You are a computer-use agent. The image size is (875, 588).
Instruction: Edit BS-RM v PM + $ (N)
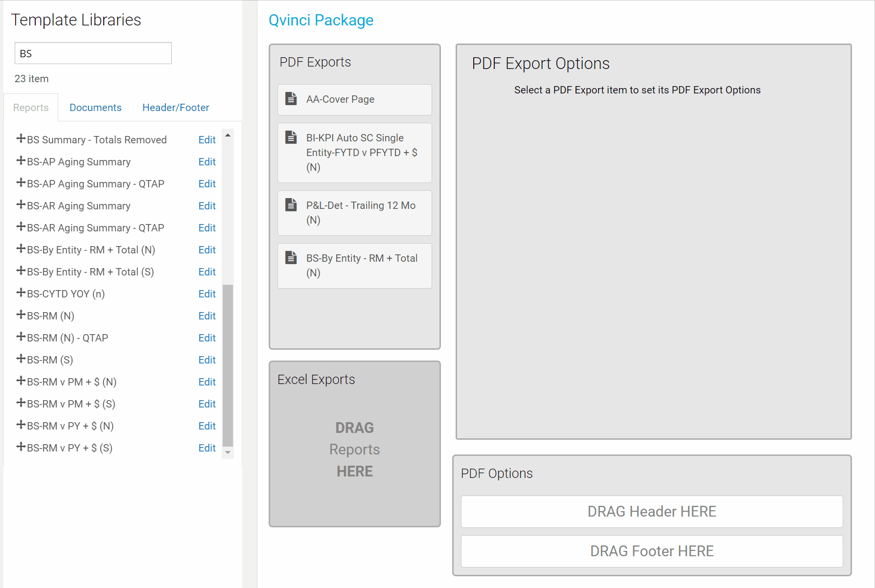(207, 382)
